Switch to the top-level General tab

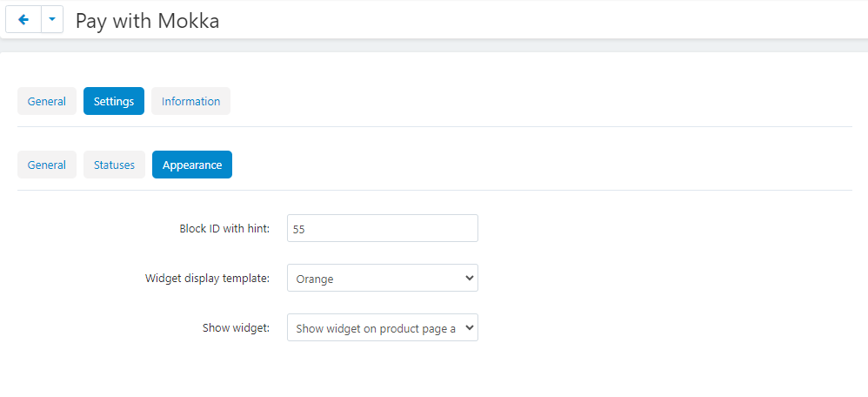[x=47, y=101]
